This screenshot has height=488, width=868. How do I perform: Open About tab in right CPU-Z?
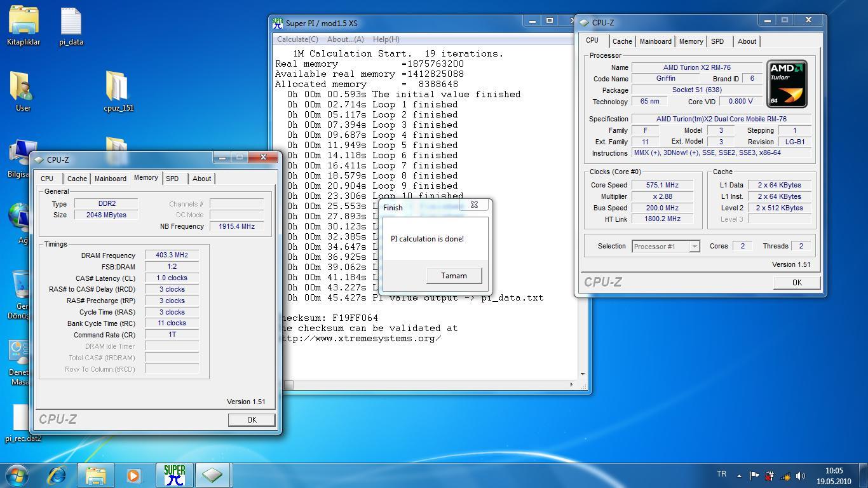[747, 41]
